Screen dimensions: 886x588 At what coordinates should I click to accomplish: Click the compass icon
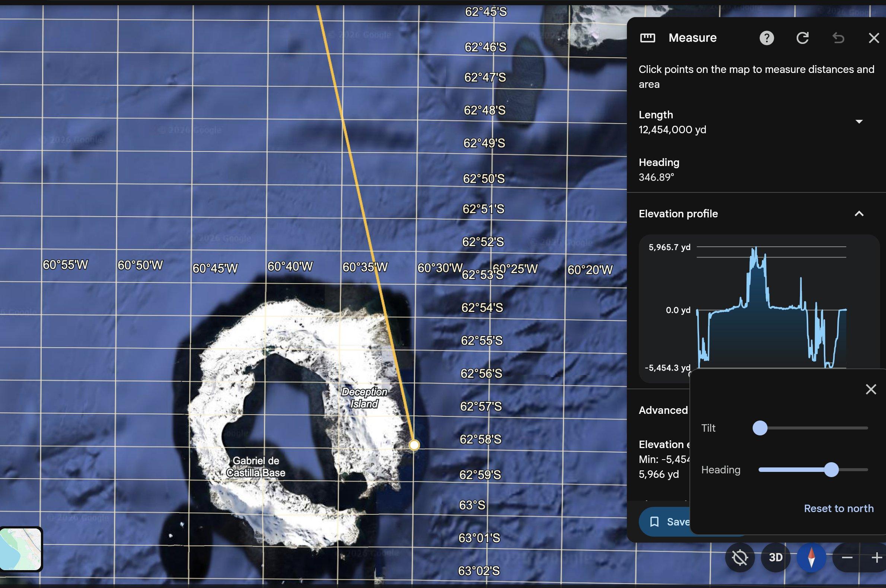(811, 557)
